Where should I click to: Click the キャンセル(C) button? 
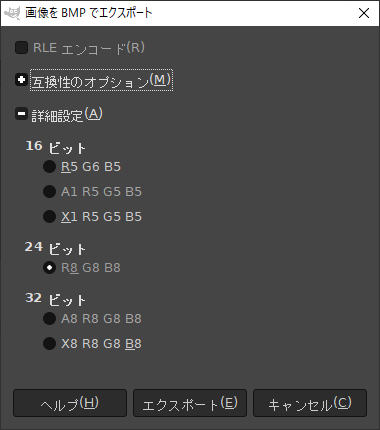(x=310, y=403)
